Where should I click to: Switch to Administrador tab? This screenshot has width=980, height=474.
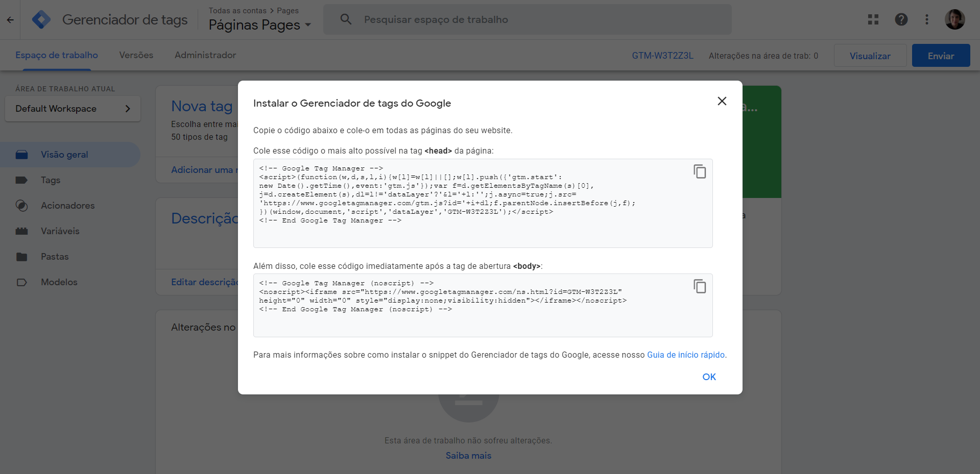tap(205, 55)
